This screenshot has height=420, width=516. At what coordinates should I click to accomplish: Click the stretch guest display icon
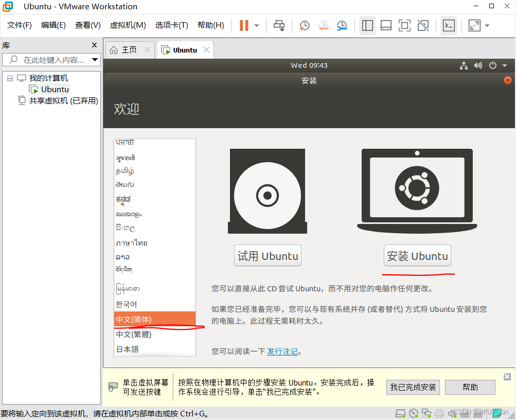point(474,25)
